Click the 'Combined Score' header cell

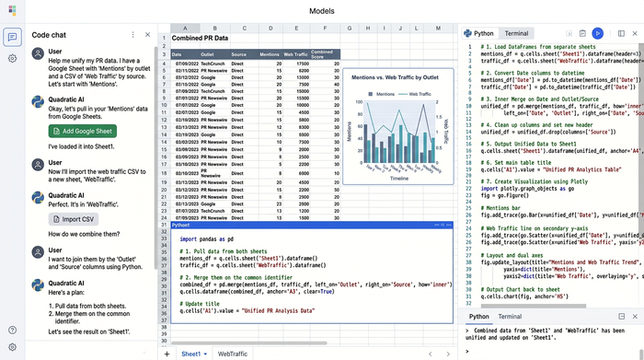[325, 54]
